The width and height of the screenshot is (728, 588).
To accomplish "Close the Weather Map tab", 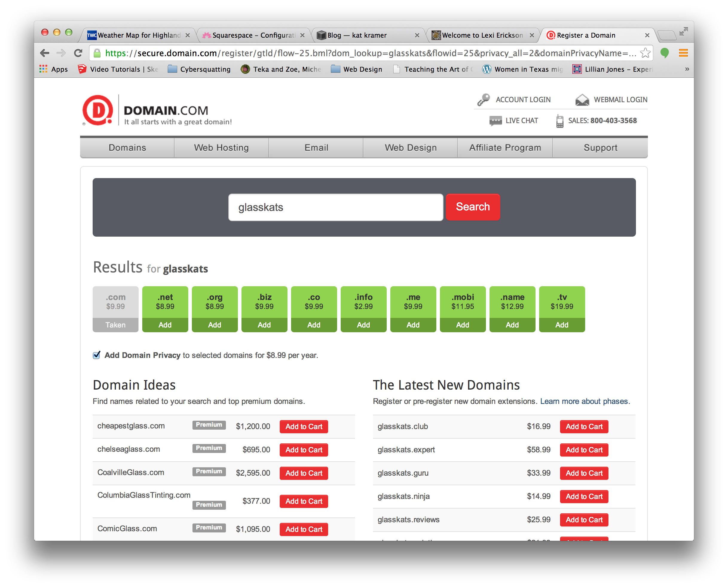I will tap(187, 35).
